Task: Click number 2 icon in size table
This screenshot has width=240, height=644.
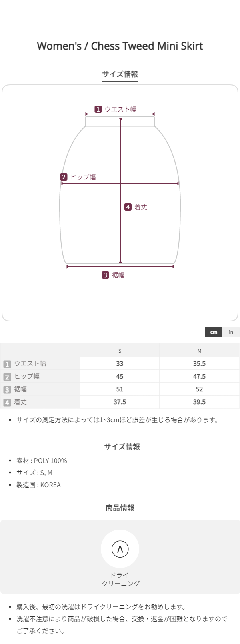Action: pos(7,377)
